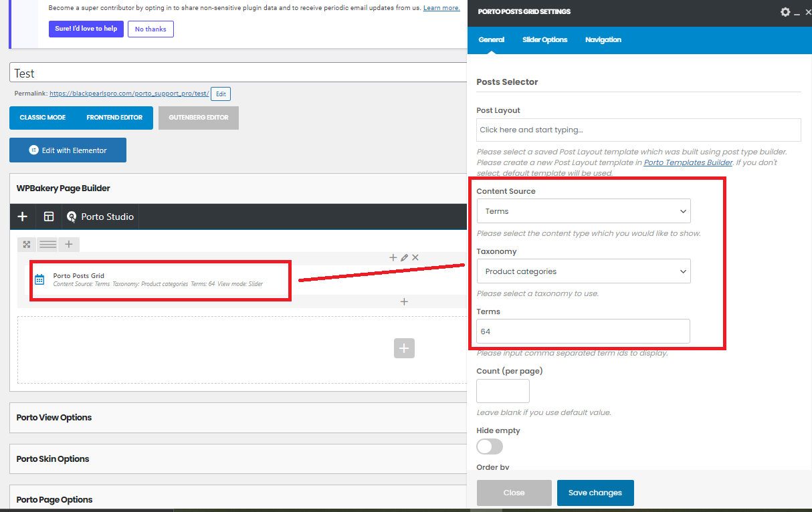Click the X remove icon above Porto Posts Grid
Viewport: 812px width, 512px height.
coord(415,257)
